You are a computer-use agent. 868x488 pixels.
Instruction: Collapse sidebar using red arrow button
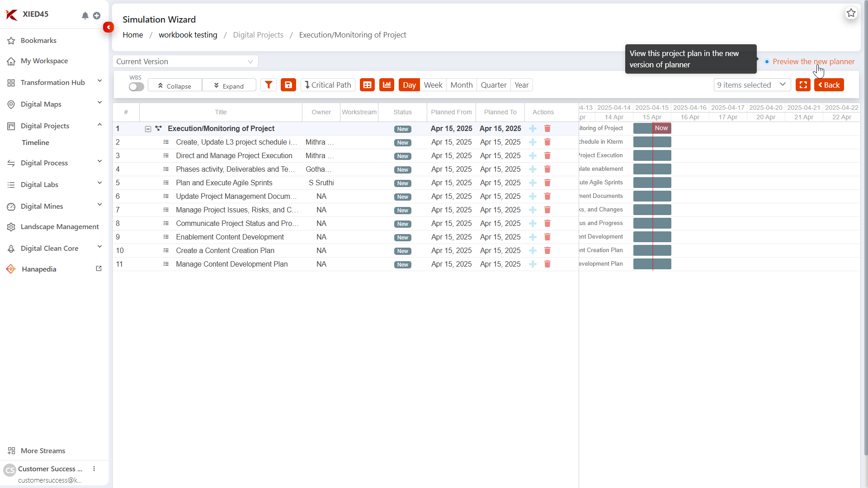coord(108,27)
